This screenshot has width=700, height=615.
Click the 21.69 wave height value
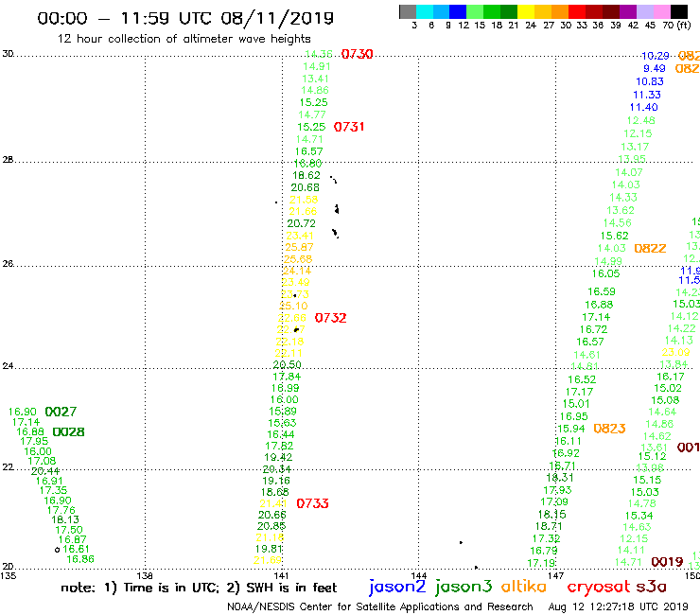pyautogui.click(x=268, y=560)
